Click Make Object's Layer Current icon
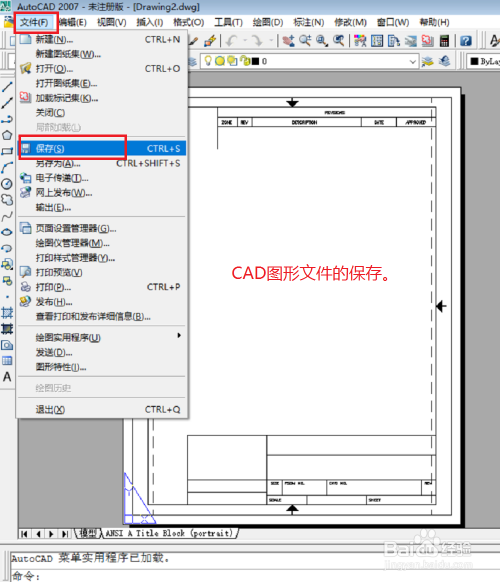 tap(427, 61)
